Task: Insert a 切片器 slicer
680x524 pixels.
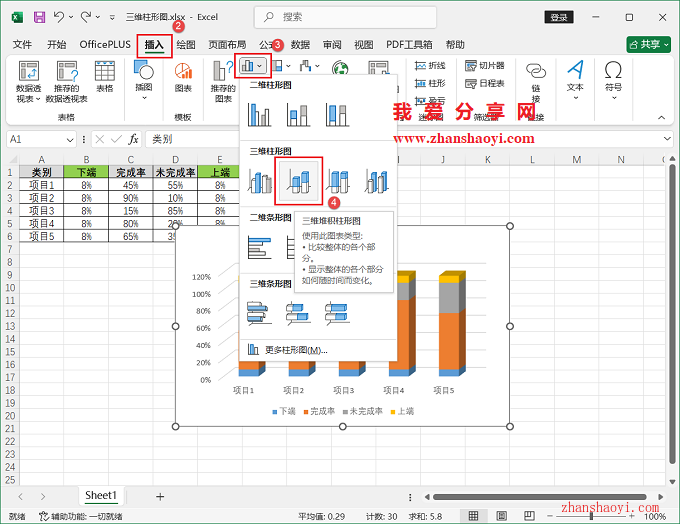Action: 485,66
